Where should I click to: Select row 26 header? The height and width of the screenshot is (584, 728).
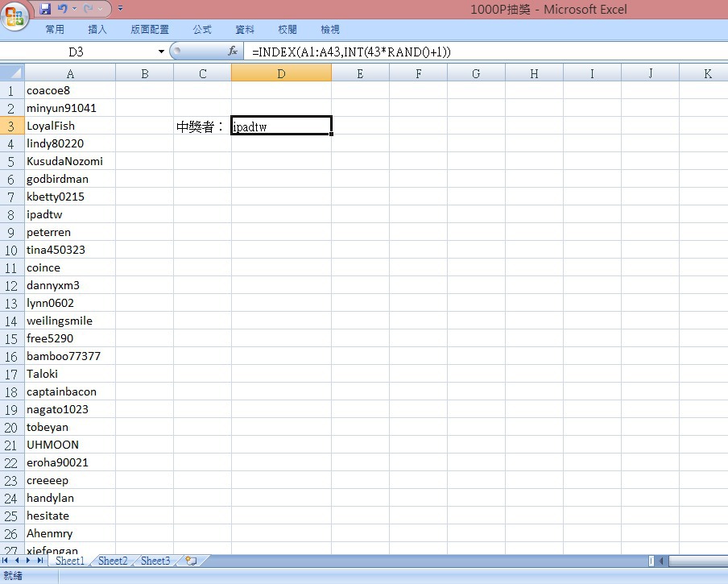tap(11, 533)
